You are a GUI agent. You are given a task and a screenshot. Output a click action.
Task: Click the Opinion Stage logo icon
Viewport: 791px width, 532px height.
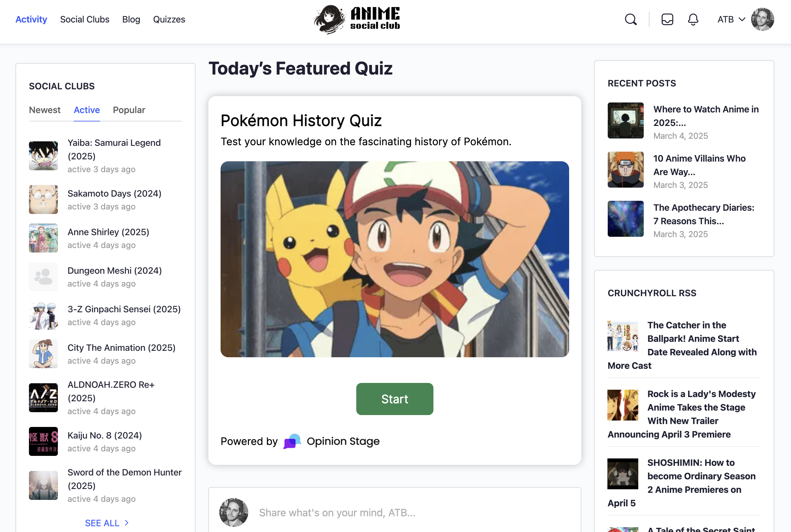click(x=292, y=441)
